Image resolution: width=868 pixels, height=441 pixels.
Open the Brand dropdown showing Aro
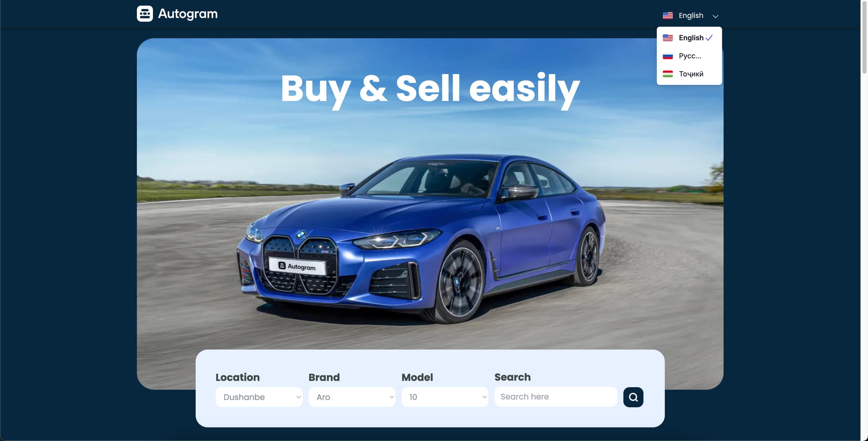pyautogui.click(x=352, y=397)
